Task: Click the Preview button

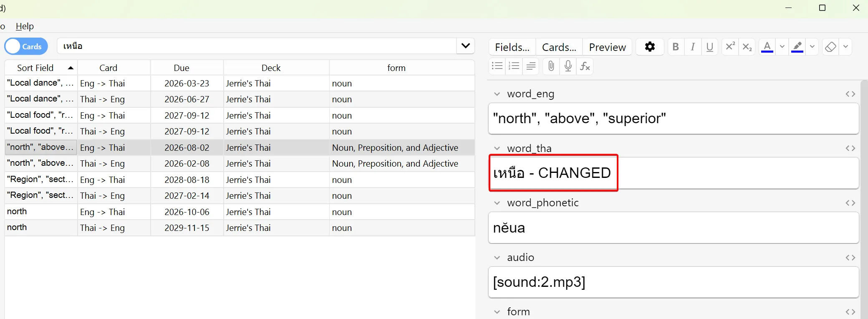Action: coord(607,47)
